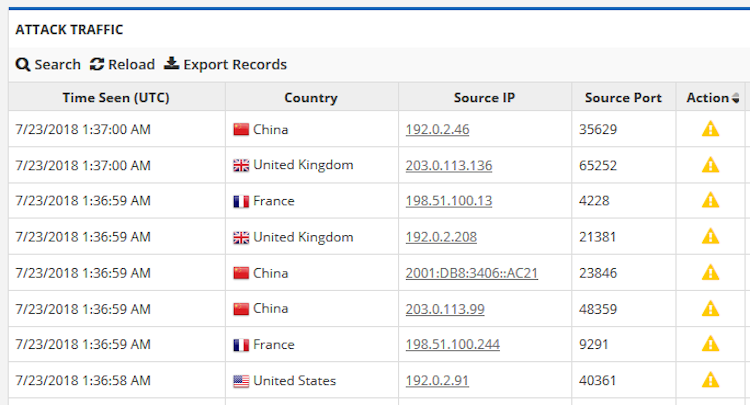Sort table by Action column arrow

736,98
